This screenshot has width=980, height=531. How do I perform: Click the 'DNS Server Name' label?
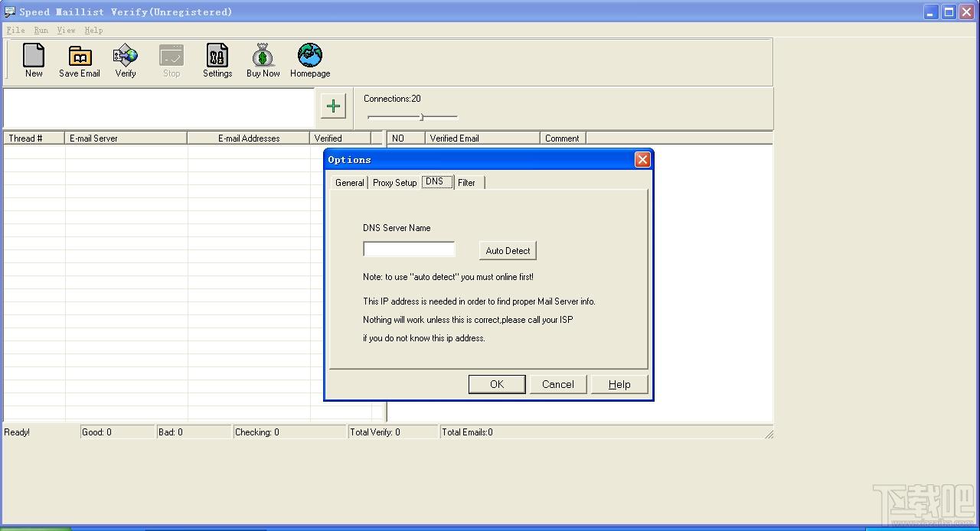(397, 228)
